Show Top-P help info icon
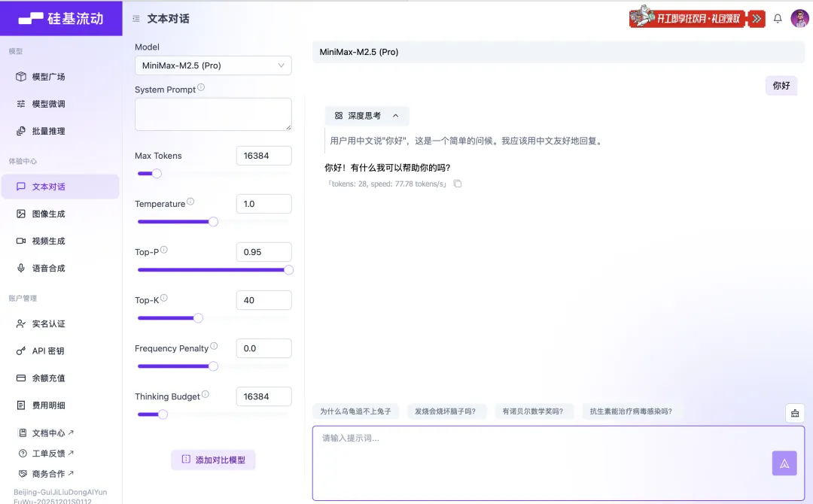The width and height of the screenshot is (813, 504). (x=164, y=250)
